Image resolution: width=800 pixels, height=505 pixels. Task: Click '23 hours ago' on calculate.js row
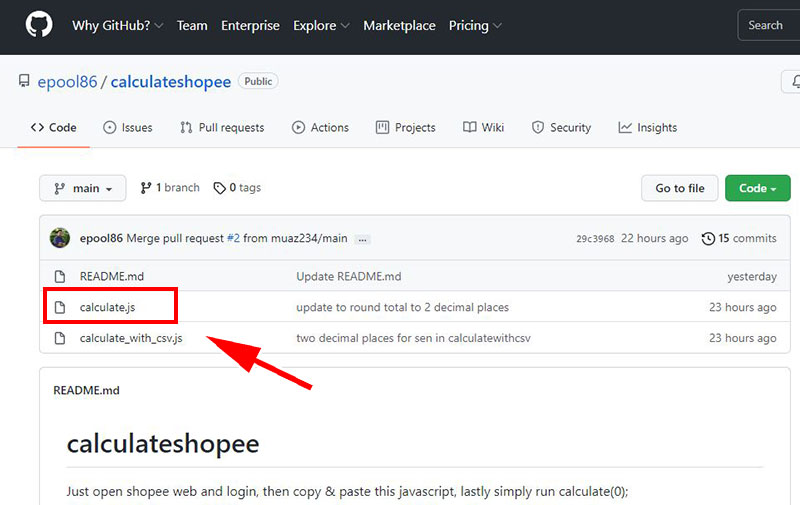click(x=743, y=307)
